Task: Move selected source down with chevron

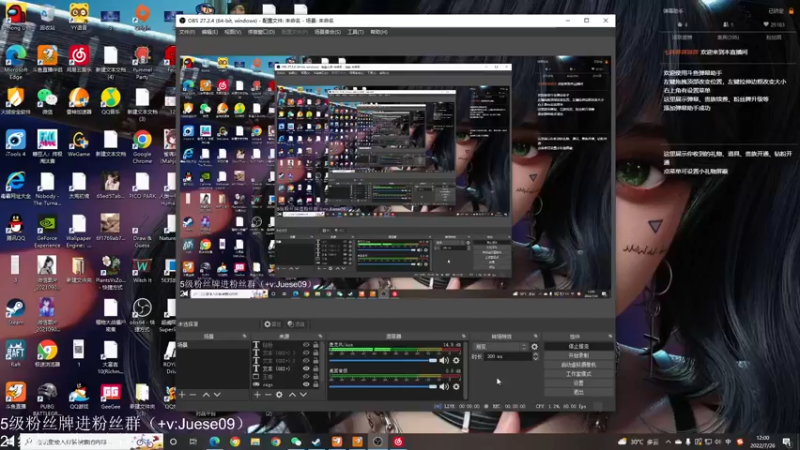Action: click(304, 394)
